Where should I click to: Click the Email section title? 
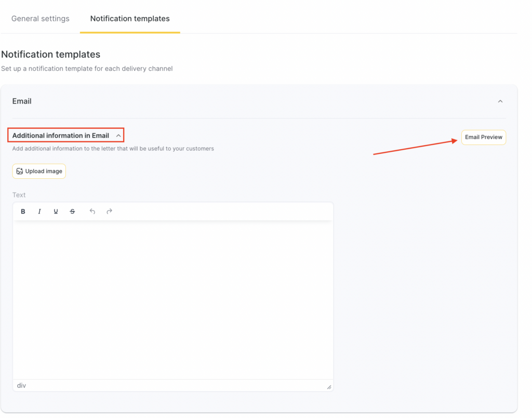tap(22, 101)
